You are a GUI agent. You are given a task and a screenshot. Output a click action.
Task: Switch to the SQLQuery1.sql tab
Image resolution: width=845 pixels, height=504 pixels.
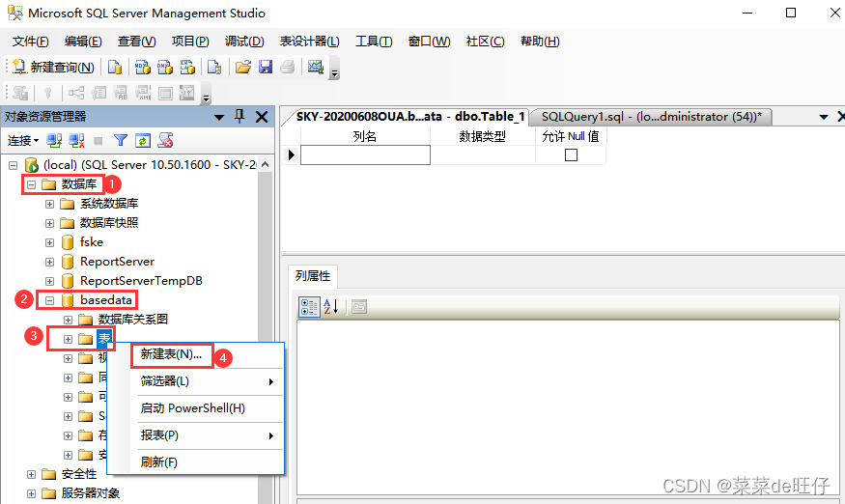coord(651,117)
